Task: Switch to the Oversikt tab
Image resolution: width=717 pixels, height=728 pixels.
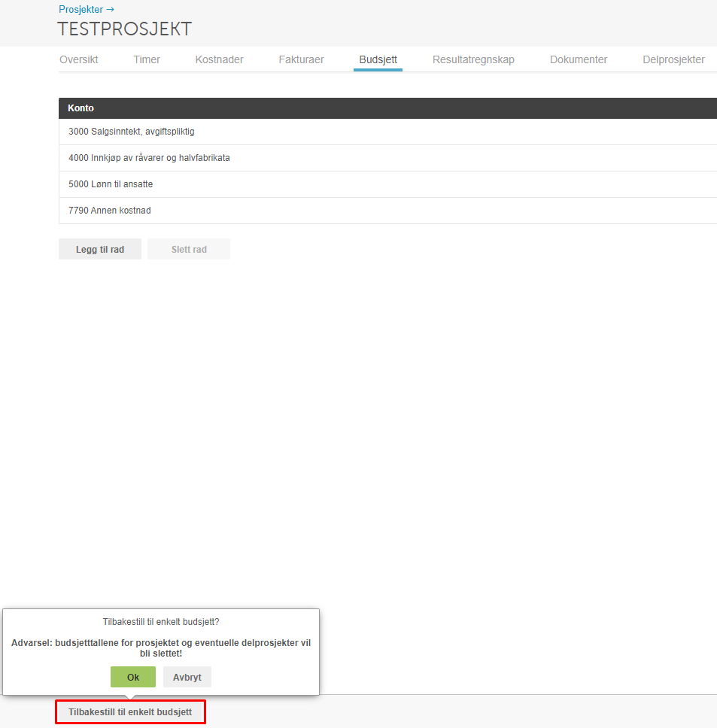Action: pyautogui.click(x=79, y=59)
